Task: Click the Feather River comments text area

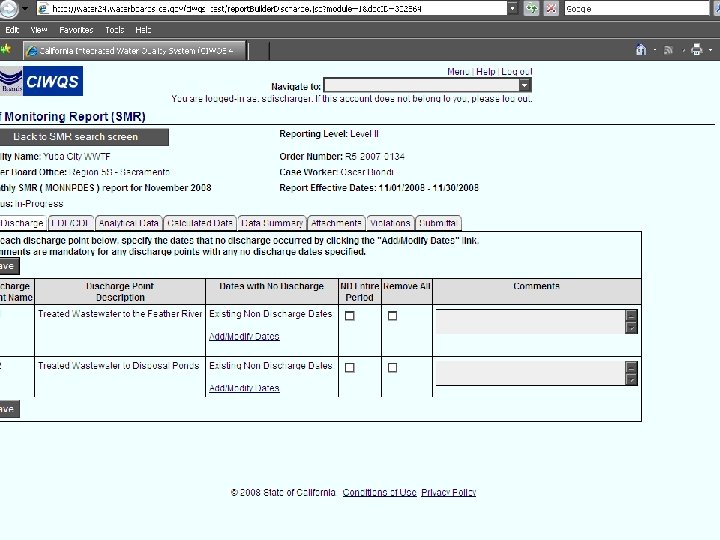Action: (x=530, y=321)
